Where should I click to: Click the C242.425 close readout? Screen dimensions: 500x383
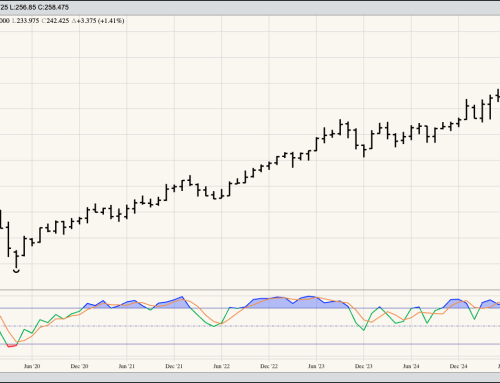(x=56, y=21)
